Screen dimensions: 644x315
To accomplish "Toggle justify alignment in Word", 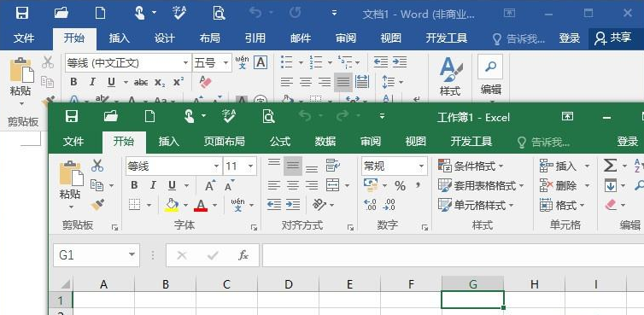I will coord(343,82).
